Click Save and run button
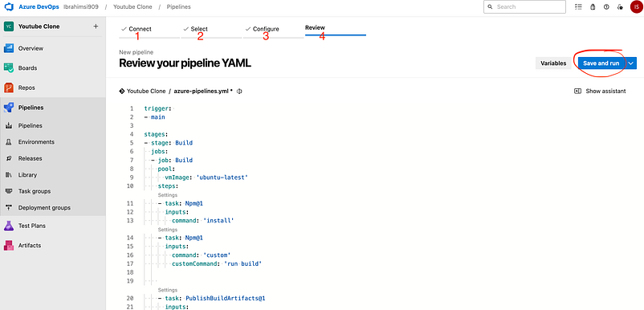 601,63
